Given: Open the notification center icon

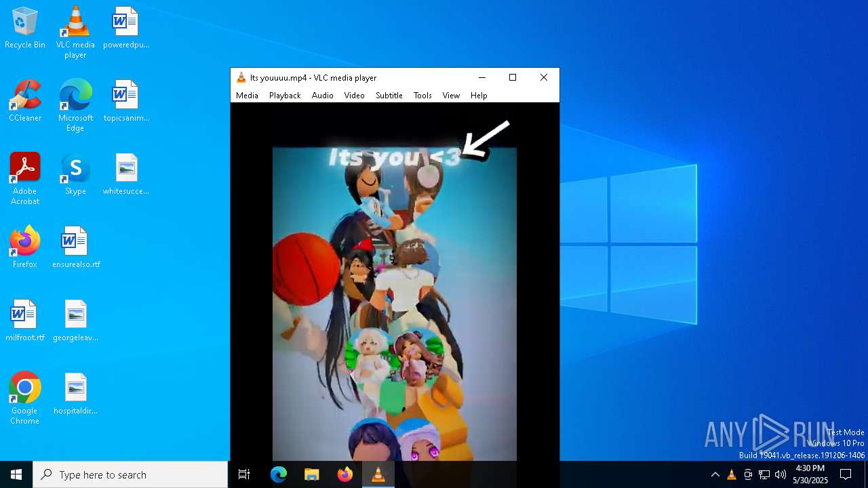Looking at the screenshot, I should click(x=846, y=474).
